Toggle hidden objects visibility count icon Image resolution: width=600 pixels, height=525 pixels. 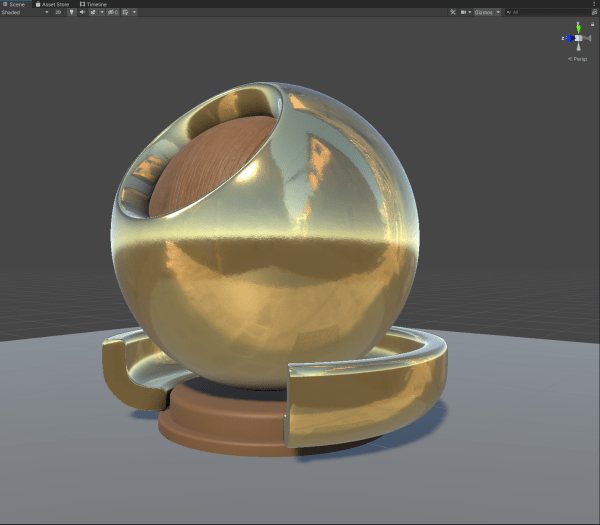pos(113,12)
